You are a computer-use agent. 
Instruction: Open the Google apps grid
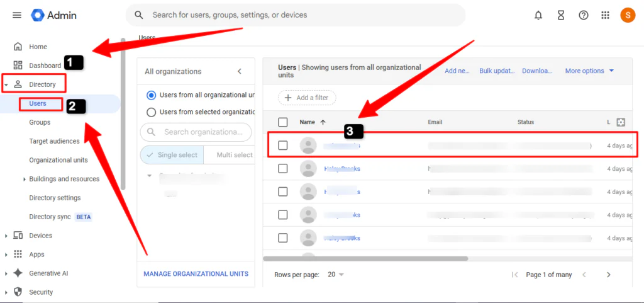[605, 15]
